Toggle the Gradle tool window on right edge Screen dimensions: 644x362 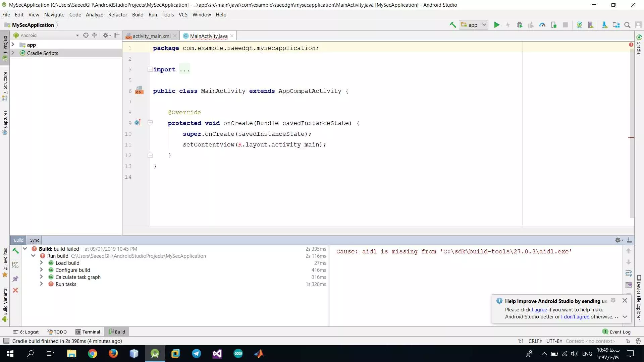pyautogui.click(x=639, y=44)
